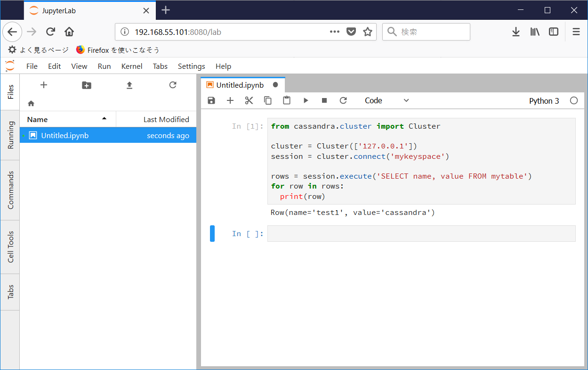The width and height of the screenshot is (588, 370).
Task: Save the notebook
Action: (x=211, y=100)
